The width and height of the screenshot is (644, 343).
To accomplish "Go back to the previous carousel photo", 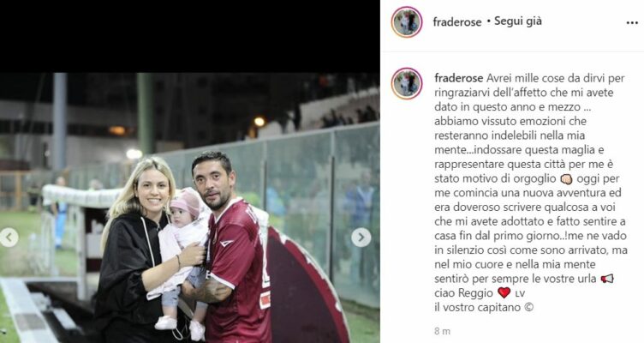I will tap(9, 238).
